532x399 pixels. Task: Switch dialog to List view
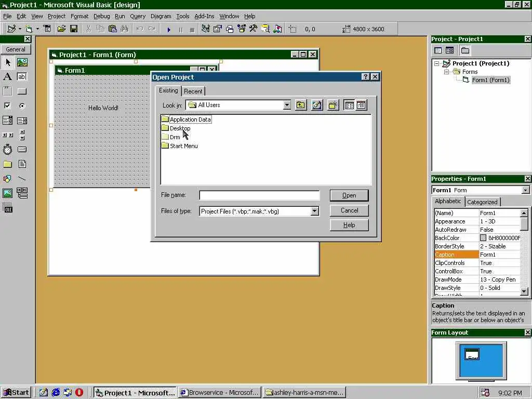coord(349,105)
